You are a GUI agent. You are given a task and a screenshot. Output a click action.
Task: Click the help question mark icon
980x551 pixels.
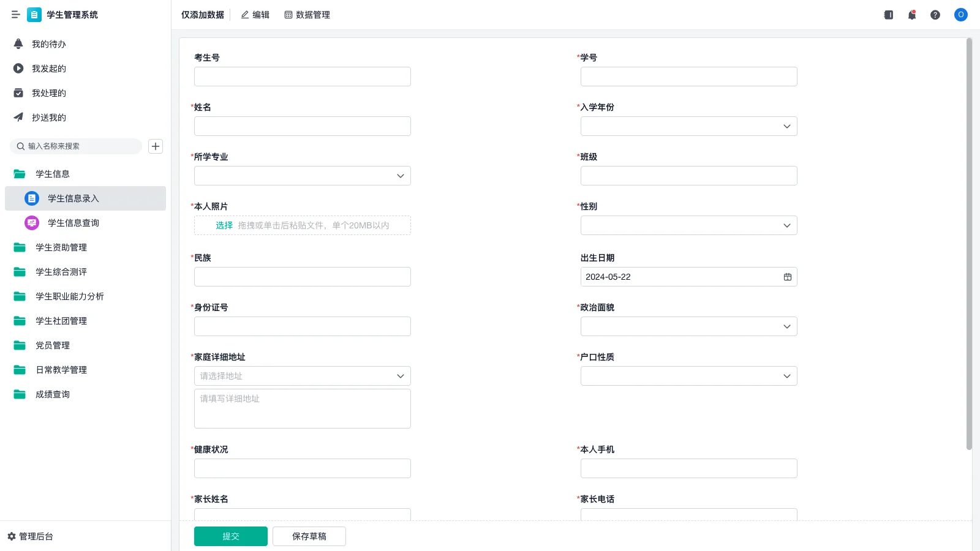[x=935, y=15]
